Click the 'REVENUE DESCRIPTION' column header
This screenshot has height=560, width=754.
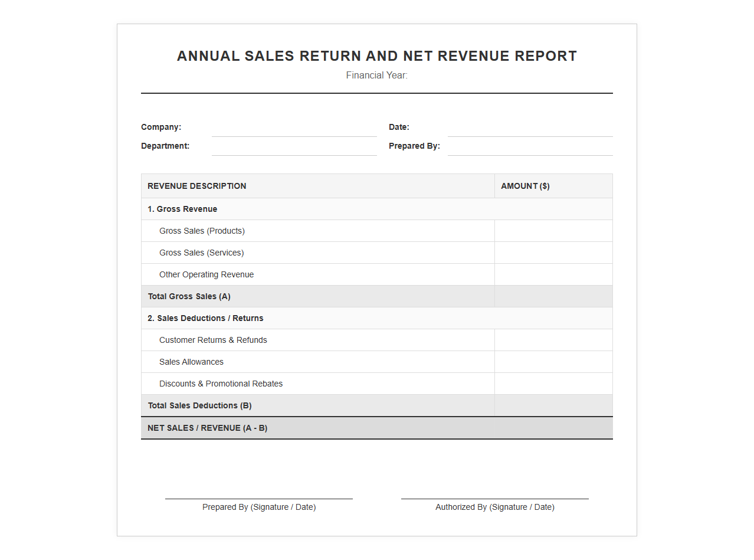click(x=318, y=186)
